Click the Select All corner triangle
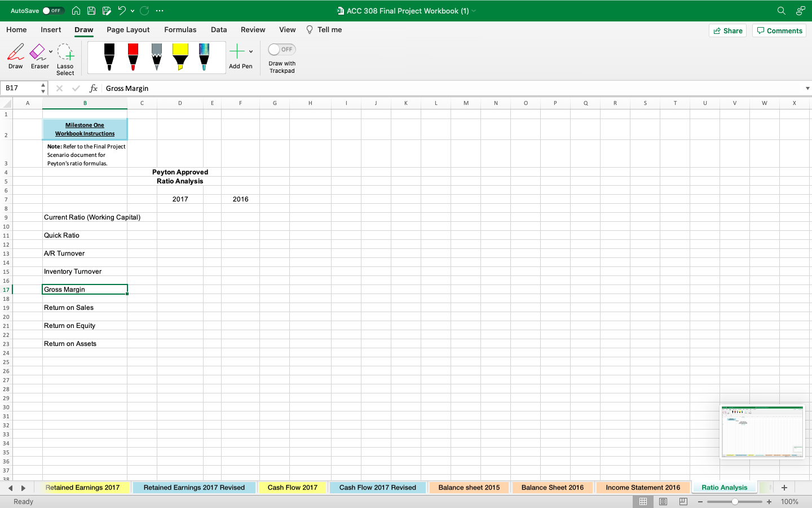Image resolution: width=812 pixels, height=508 pixels. pos(6,103)
